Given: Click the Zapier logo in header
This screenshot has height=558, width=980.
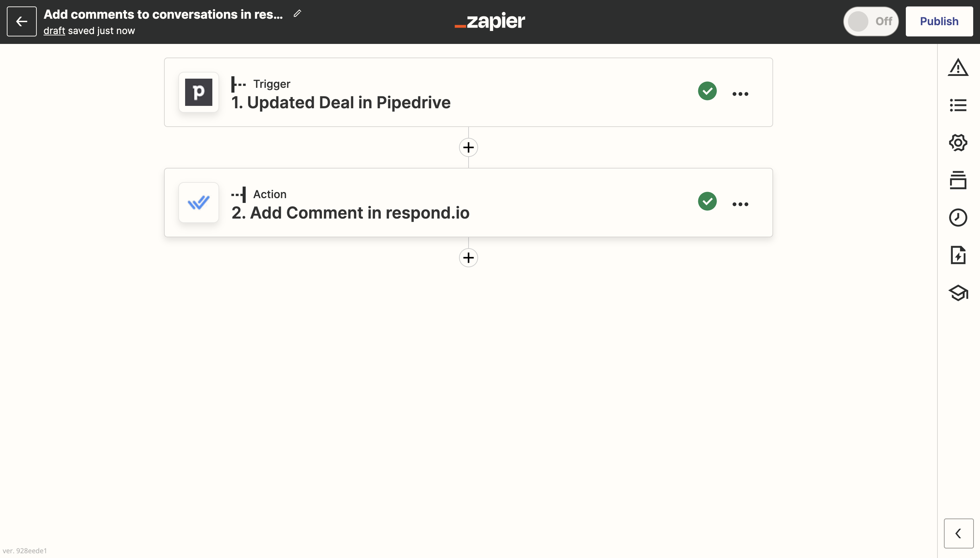Looking at the screenshot, I should (490, 21).
